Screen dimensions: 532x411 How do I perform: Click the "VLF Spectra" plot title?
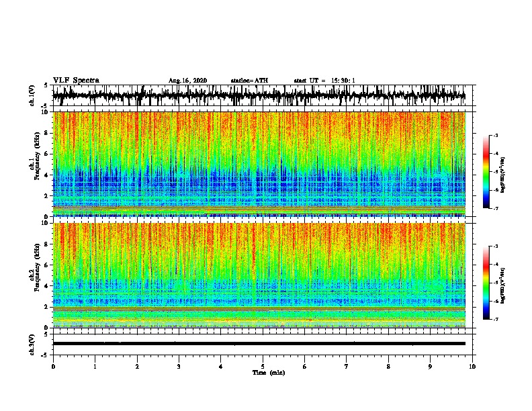pyautogui.click(x=76, y=80)
